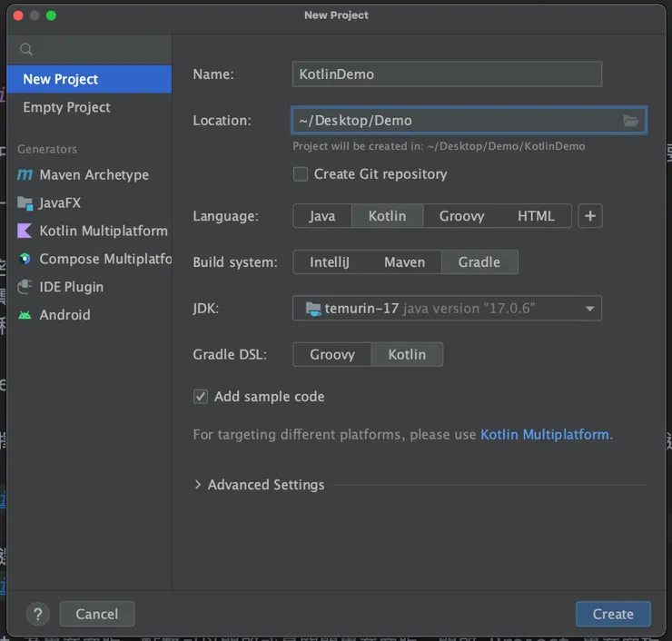Image resolution: width=672 pixels, height=641 pixels.
Task: Open the Android generator
Action: pos(89,315)
